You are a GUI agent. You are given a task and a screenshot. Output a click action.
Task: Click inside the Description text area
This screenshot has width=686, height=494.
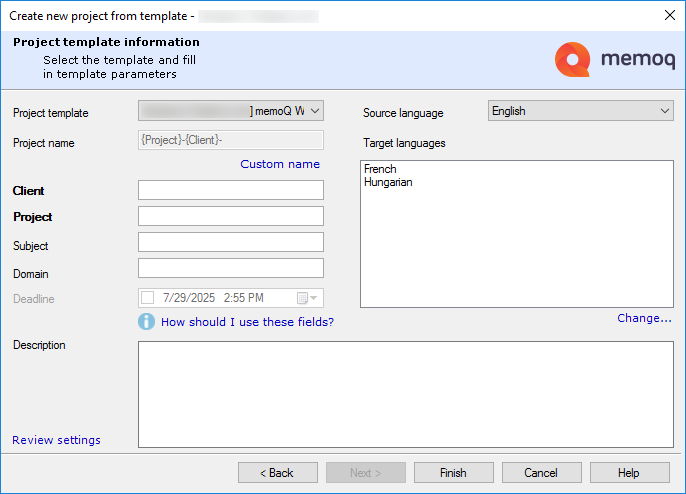pyautogui.click(x=405, y=394)
